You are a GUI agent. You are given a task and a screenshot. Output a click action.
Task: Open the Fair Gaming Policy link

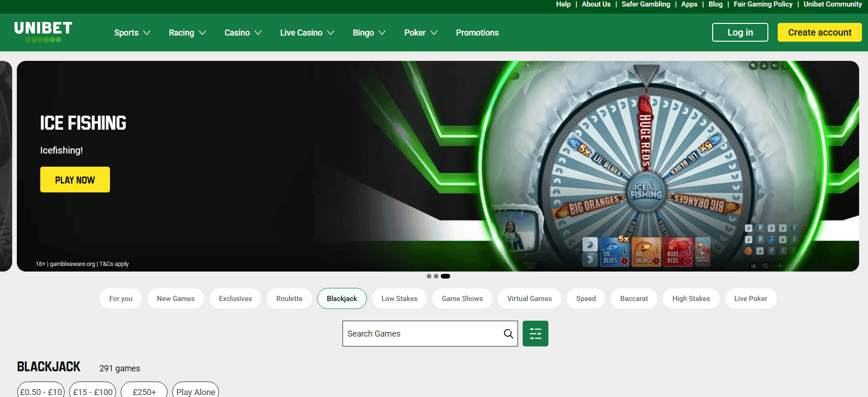coord(763,4)
